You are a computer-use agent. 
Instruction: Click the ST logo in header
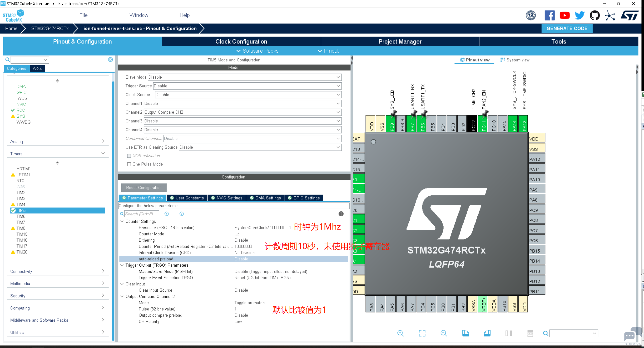tap(629, 16)
